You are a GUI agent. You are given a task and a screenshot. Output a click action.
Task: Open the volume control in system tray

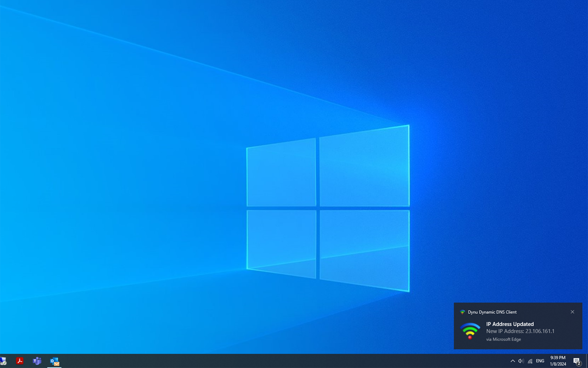click(x=521, y=361)
